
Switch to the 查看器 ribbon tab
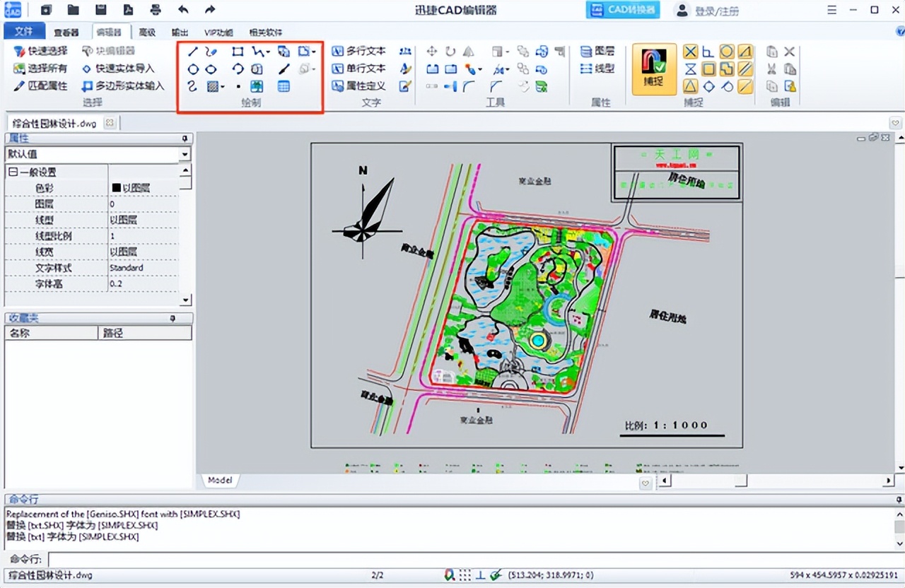click(68, 33)
